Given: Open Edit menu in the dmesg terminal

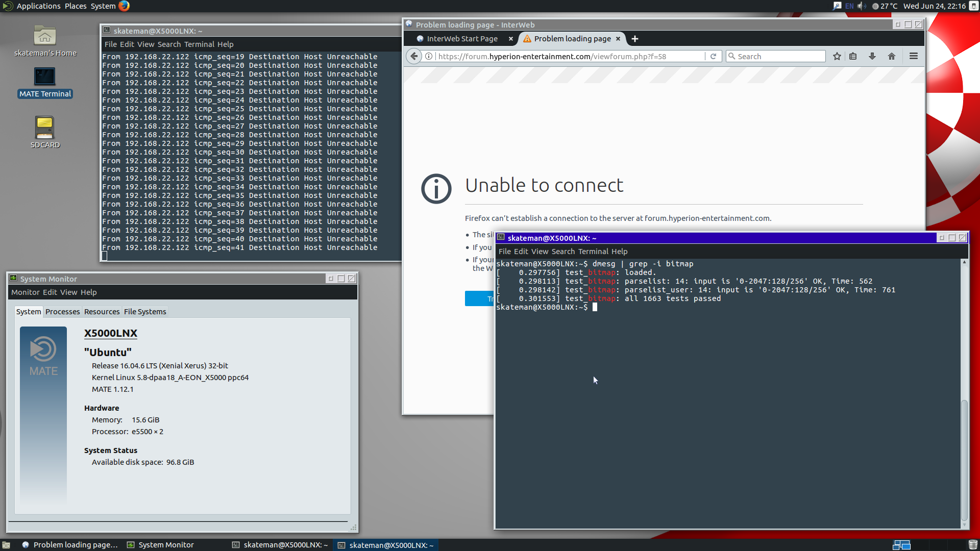Looking at the screenshot, I should (x=521, y=252).
